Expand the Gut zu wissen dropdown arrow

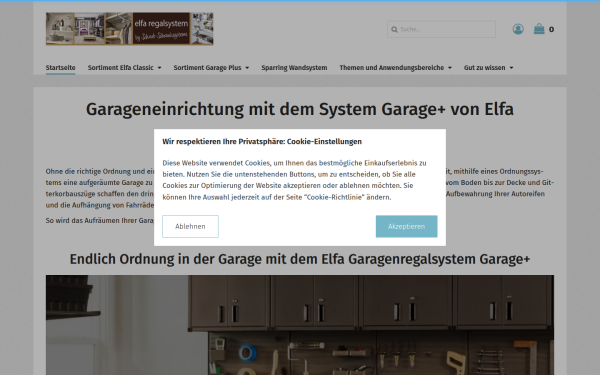pos(512,68)
